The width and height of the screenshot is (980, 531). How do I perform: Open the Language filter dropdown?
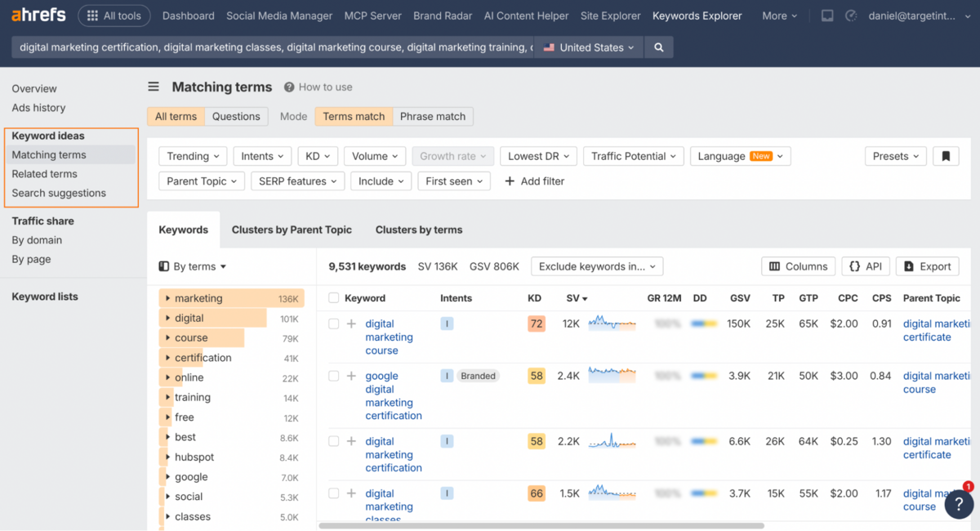[x=740, y=156]
